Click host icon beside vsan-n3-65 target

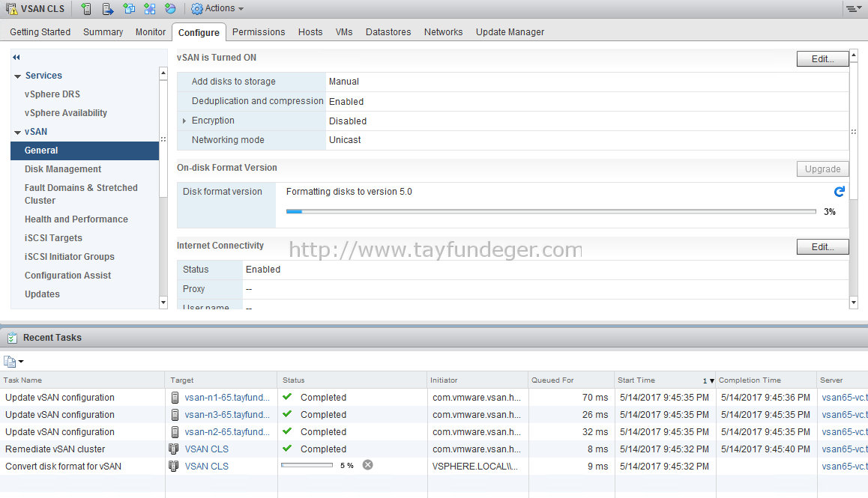tap(175, 414)
